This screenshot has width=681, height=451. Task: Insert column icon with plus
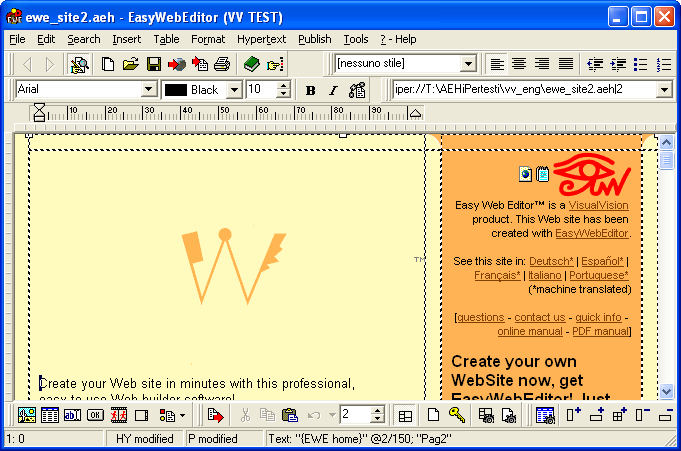tap(573, 415)
